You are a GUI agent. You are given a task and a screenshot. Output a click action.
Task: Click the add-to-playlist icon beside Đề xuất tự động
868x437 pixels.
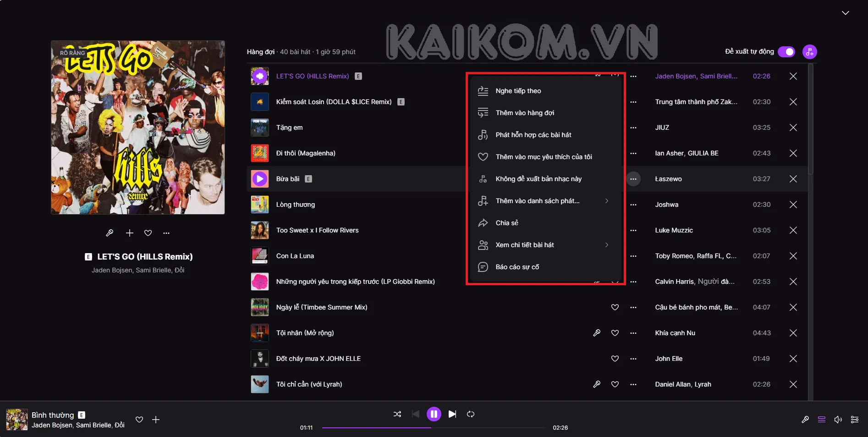tap(810, 52)
